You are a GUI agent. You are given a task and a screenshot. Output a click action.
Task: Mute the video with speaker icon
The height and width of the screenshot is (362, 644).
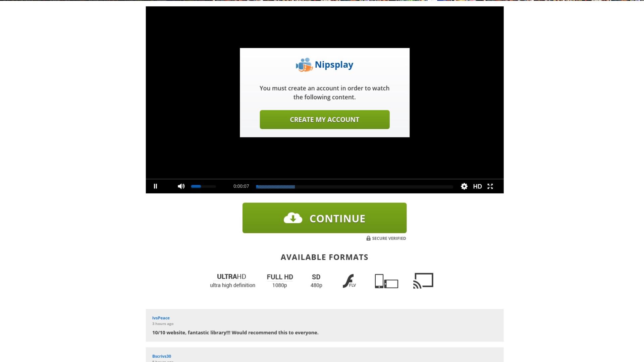pyautogui.click(x=181, y=186)
